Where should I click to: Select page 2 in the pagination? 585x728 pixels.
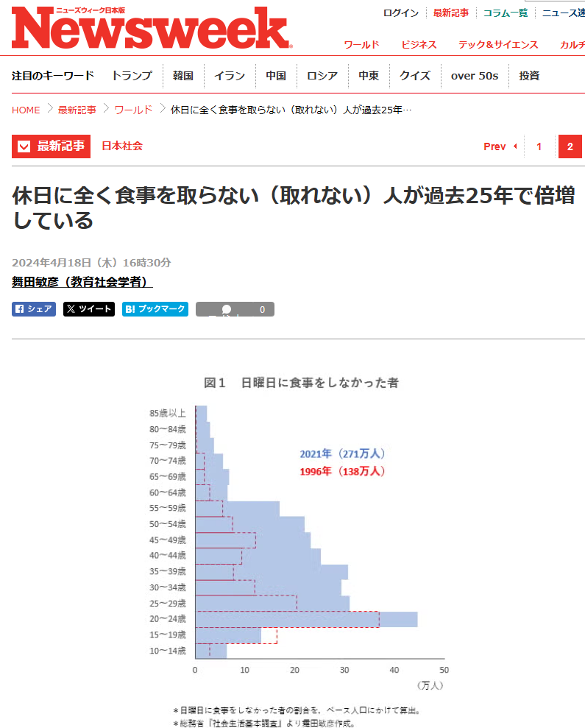pyautogui.click(x=570, y=146)
